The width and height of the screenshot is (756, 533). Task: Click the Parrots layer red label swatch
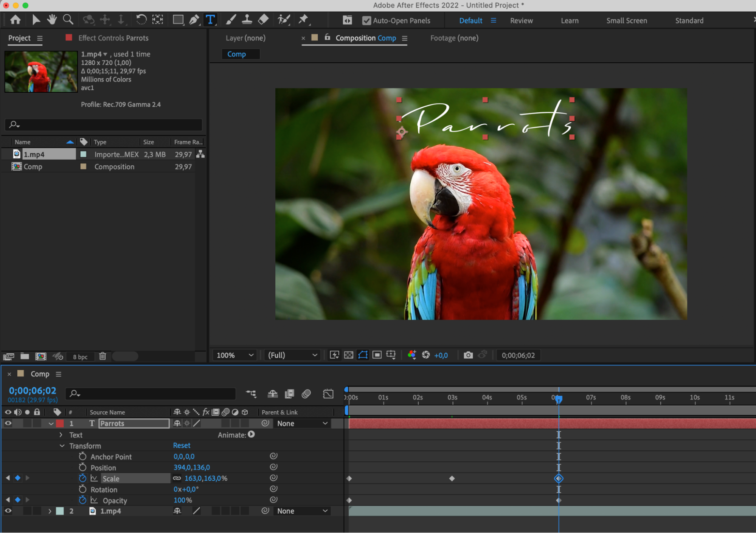[x=60, y=423]
